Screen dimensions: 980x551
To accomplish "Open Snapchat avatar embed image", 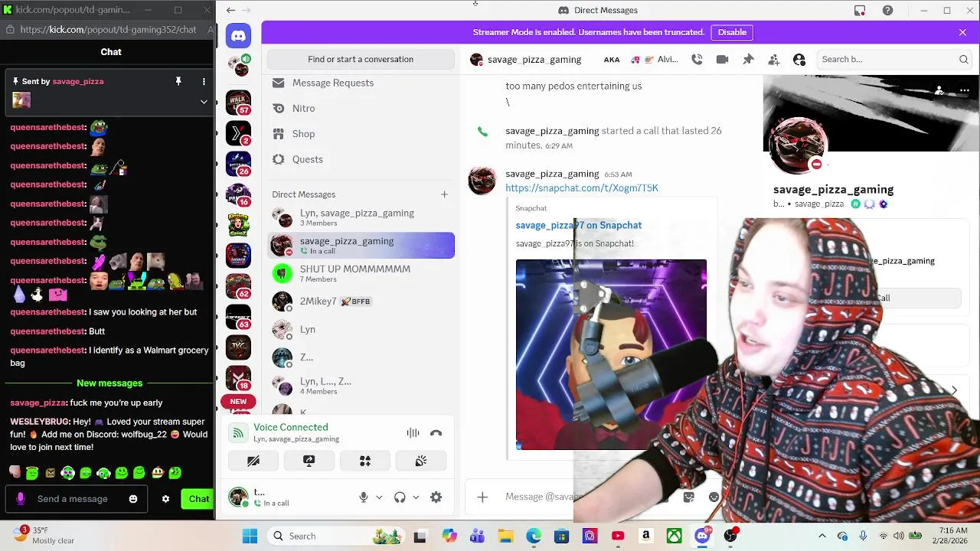I will [x=611, y=354].
